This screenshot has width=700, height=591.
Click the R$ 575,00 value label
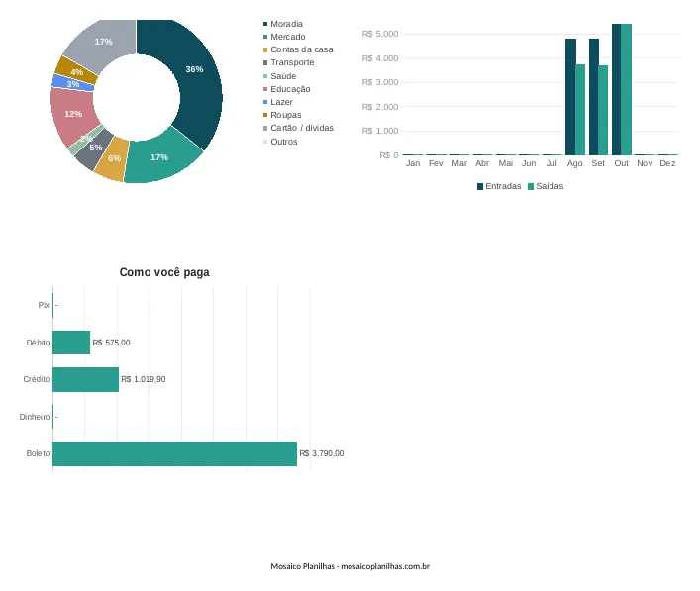111,343
